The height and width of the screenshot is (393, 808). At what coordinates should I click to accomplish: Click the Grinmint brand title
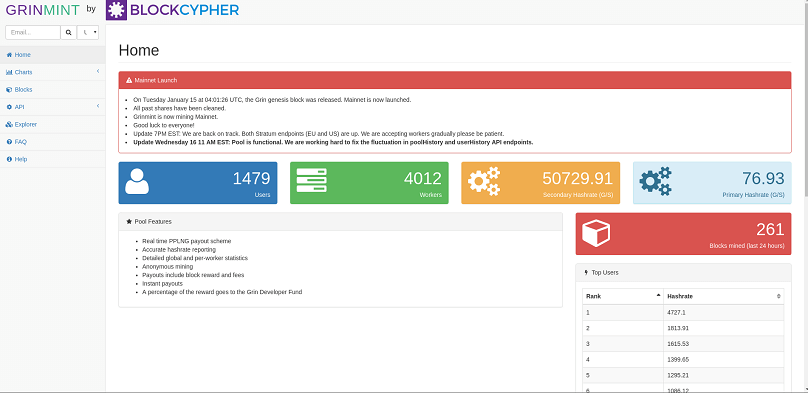pyautogui.click(x=43, y=10)
